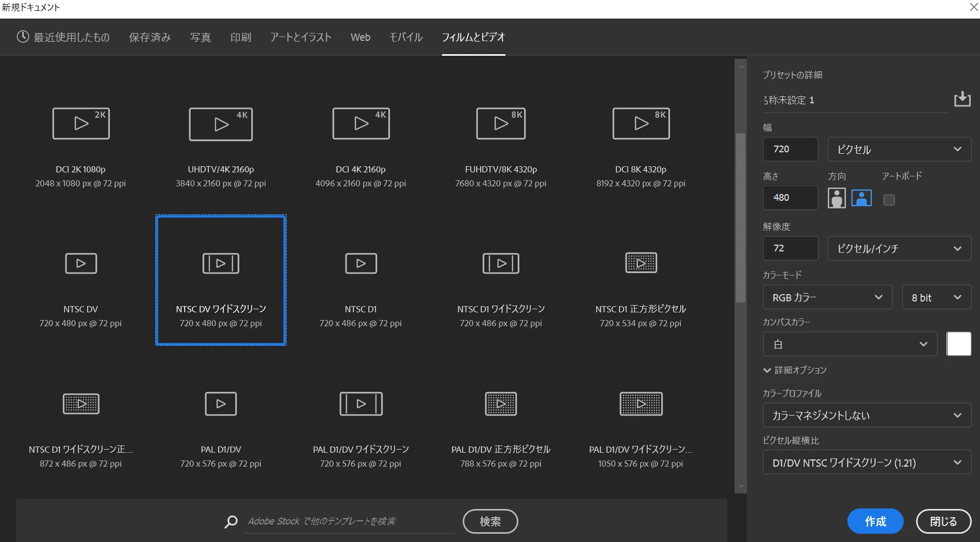Select the NTSC D1 ワイドスクリーン preset icon
The height and width of the screenshot is (542, 980).
501,263
